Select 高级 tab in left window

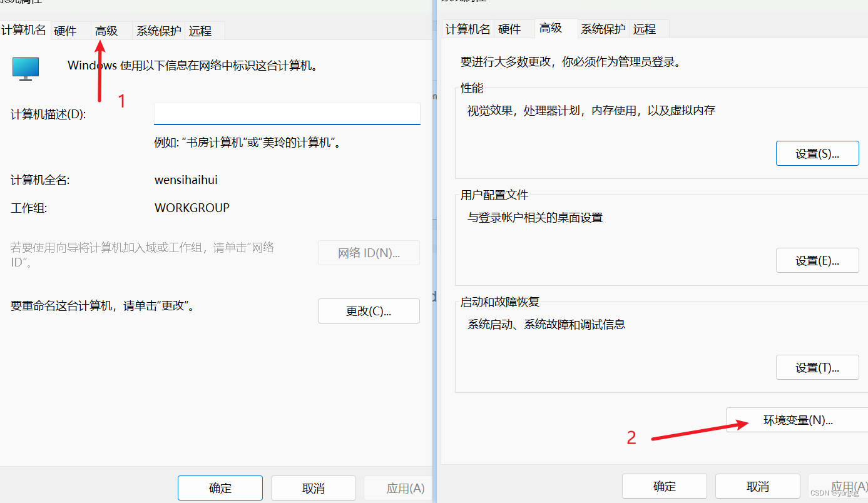[106, 31]
